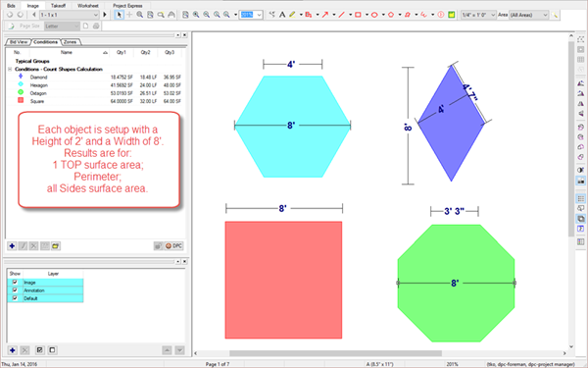588x368 pixels.
Task: Select the red arrow annotation tool
Action: [325, 15]
